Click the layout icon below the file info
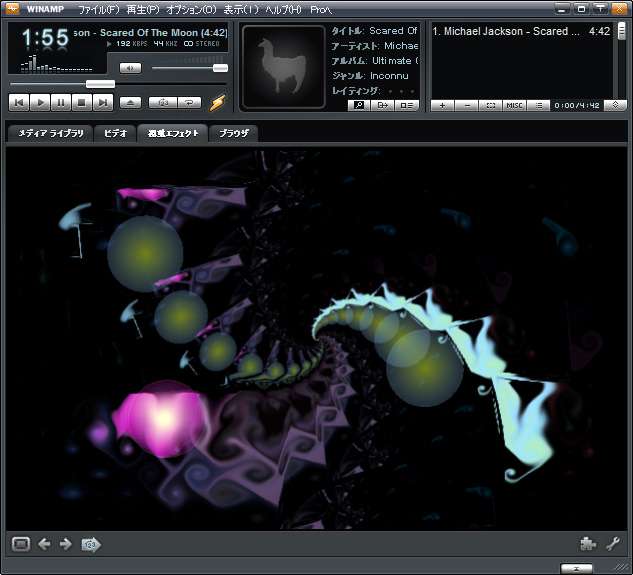The image size is (633, 575). [x=407, y=105]
